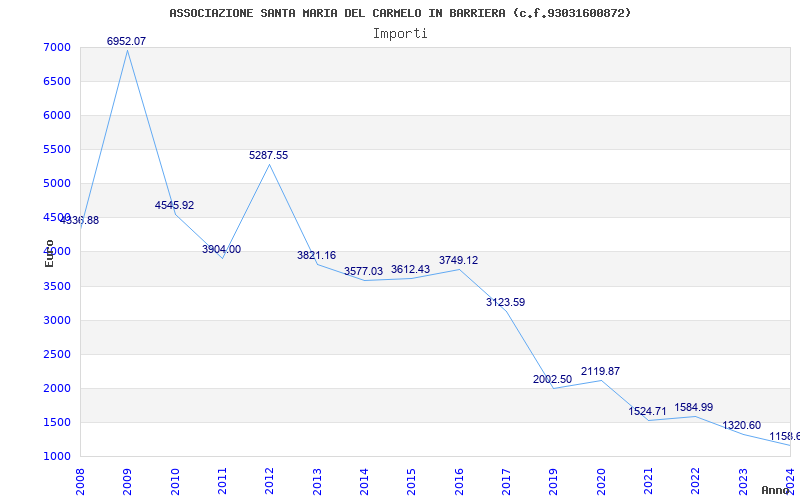
Task: Select the 6000 y-axis tick label
Action: coord(56,115)
